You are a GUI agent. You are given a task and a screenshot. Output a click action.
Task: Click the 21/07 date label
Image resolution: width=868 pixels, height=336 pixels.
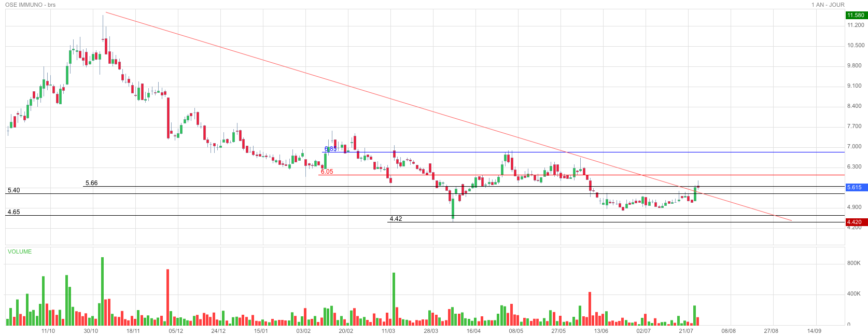click(x=686, y=331)
